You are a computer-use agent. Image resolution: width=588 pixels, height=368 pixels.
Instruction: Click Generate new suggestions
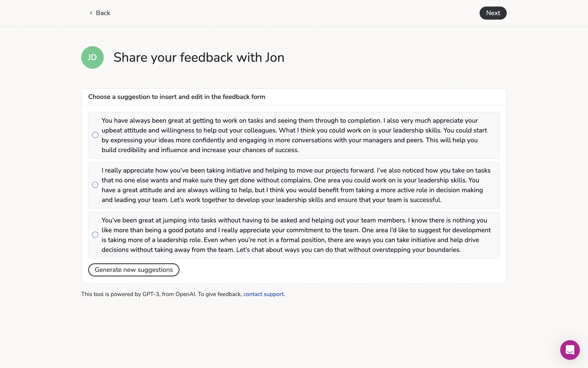click(134, 270)
